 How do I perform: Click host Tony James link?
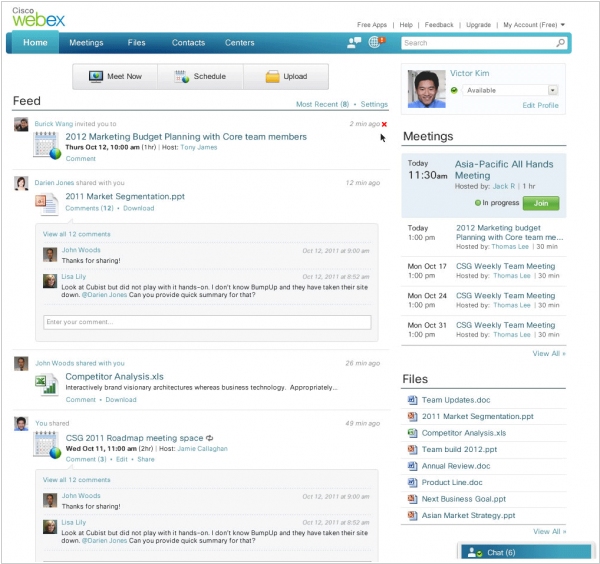[x=199, y=147]
